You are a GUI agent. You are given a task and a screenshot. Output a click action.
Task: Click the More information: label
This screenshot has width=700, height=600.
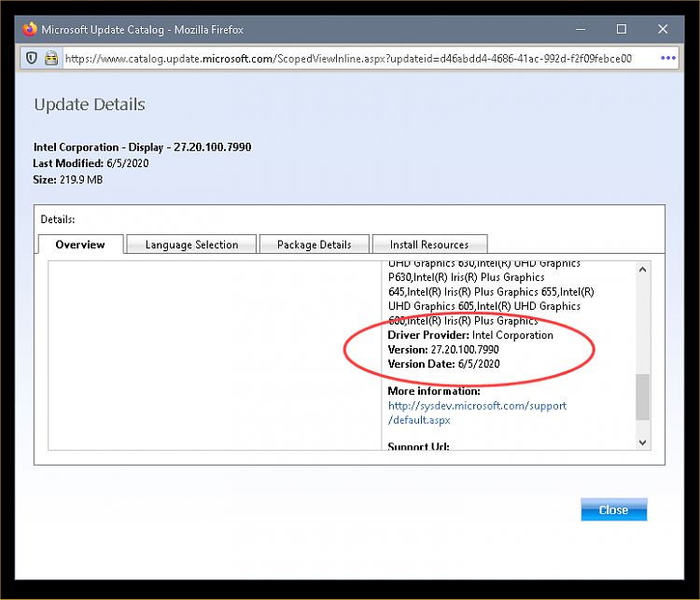point(434,391)
